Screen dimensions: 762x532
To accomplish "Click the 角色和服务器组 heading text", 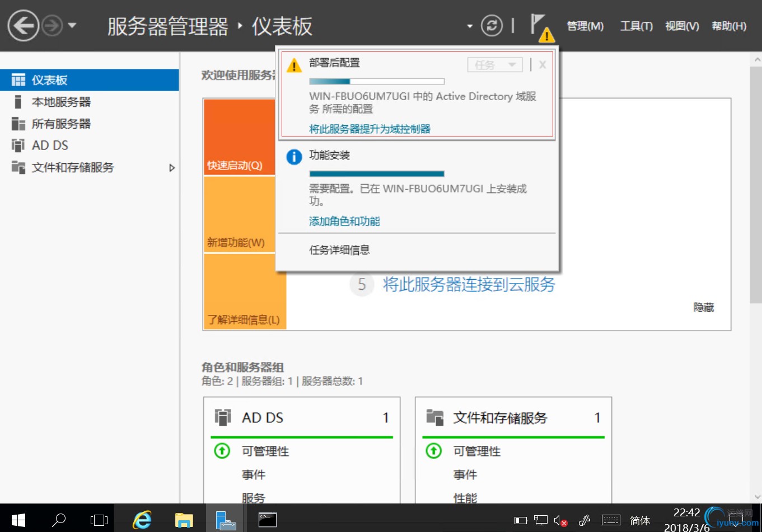I will 242,367.
